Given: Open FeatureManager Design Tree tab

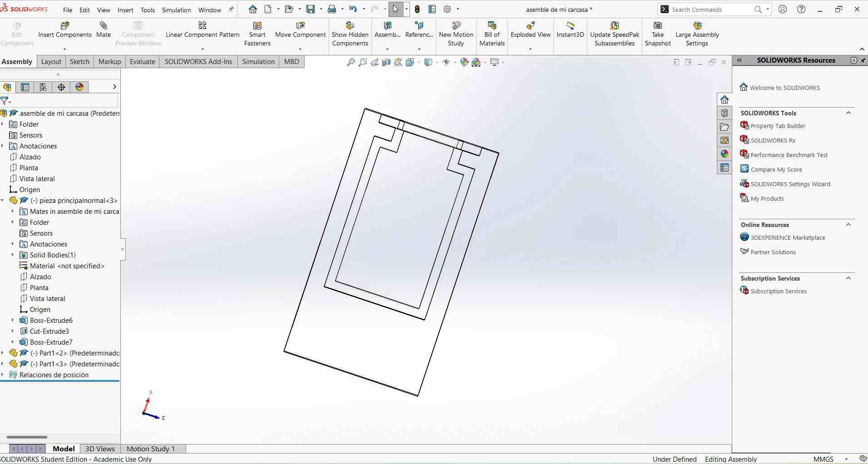Looking at the screenshot, I should (x=7, y=87).
